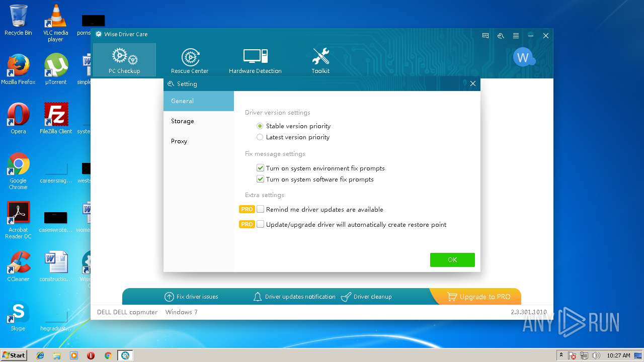The image size is (644, 362).
Task: Click the µTorrent desktop icon
Action: tap(55, 69)
